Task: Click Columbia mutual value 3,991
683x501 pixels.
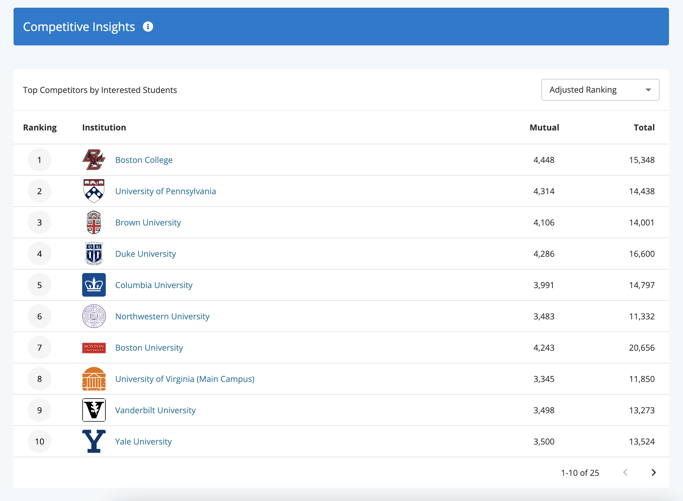Action: tap(544, 285)
